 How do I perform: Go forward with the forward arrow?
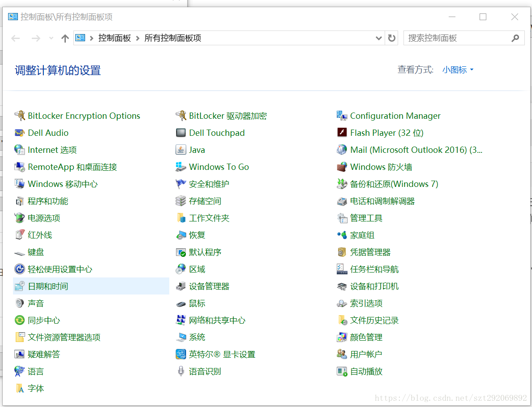point(36,38)
